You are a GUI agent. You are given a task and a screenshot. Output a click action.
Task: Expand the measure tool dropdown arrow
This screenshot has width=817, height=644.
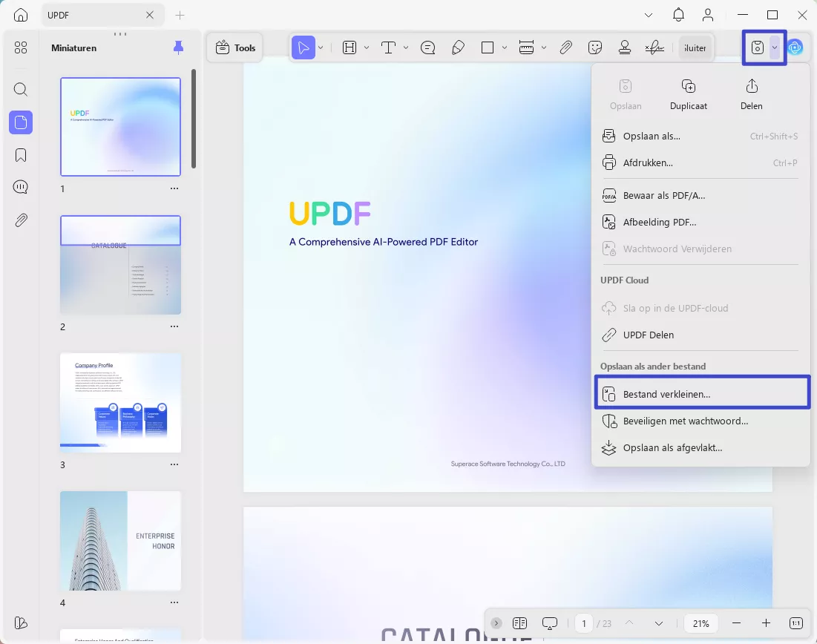(543, 48)
